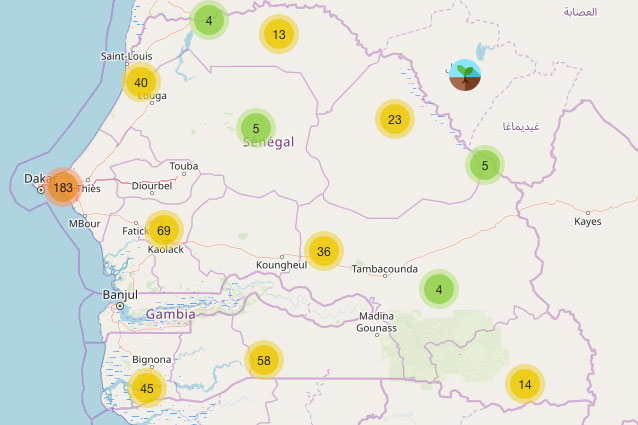The image size is (638, 425).
Task: Click the Senegal country label
Action: pyautogui.click(x=268, y=143)
